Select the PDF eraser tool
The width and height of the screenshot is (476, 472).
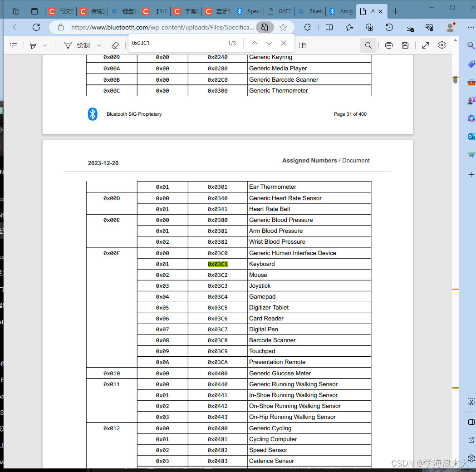coord(115,45)
